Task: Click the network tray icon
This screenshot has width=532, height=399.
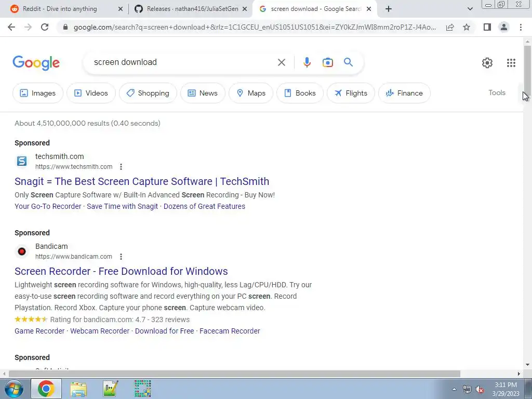Action: pyautogui.click(x=467, y=389)
